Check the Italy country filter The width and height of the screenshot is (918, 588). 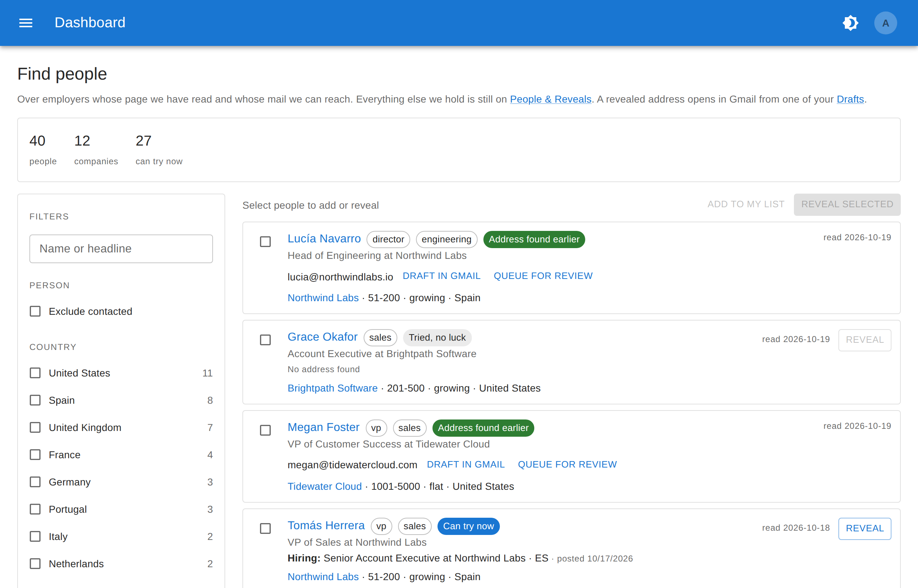(x=35, y=536)
